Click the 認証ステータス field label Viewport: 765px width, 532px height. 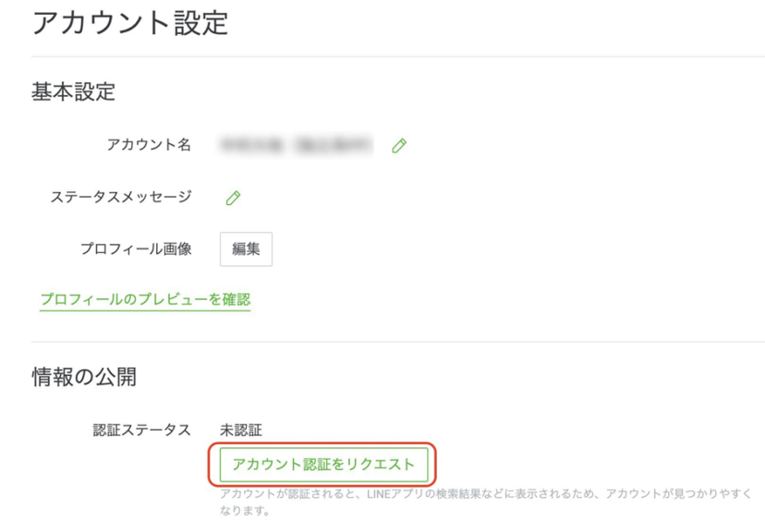[141, 429]
